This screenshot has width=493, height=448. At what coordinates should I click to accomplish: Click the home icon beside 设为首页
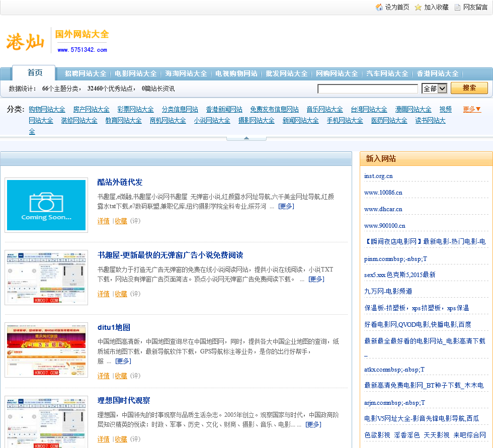pos(379,7)
